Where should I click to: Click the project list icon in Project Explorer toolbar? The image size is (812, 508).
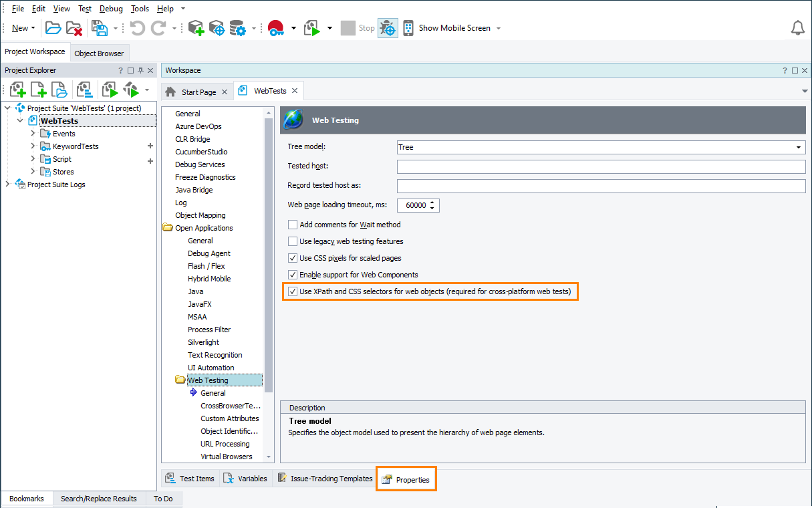tap(84, 90)
